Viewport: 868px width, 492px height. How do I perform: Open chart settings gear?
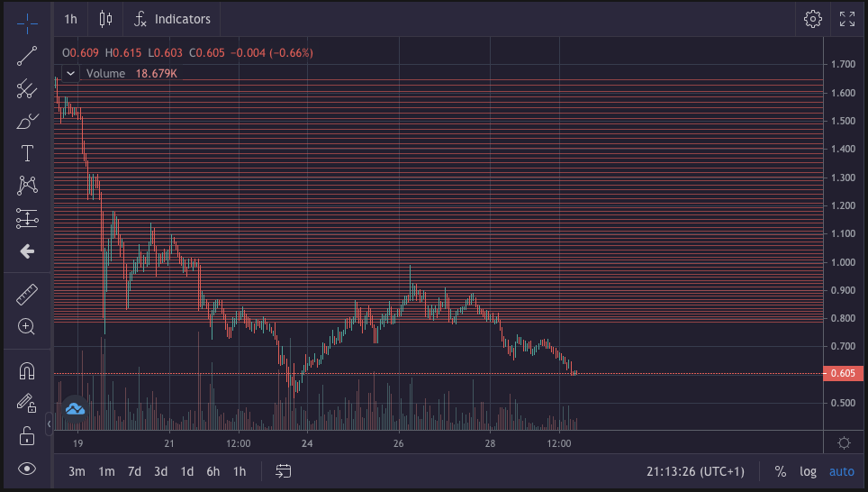[813, 19]
